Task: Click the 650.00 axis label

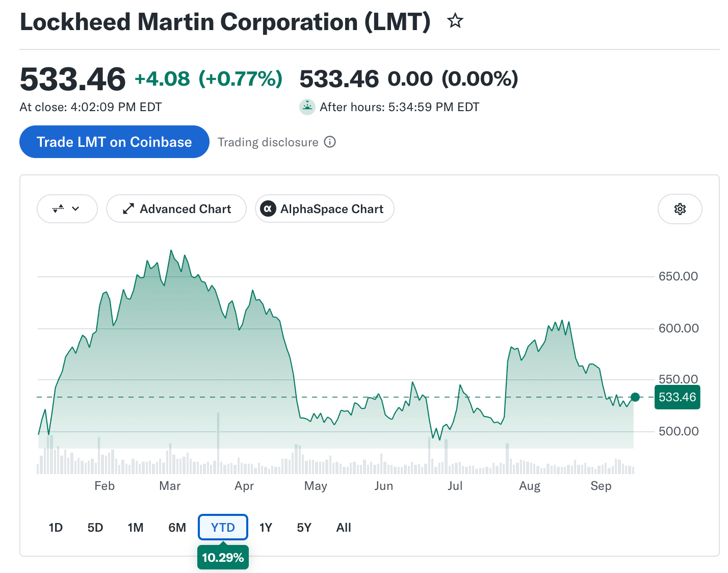Action: (x=678, y=276)
